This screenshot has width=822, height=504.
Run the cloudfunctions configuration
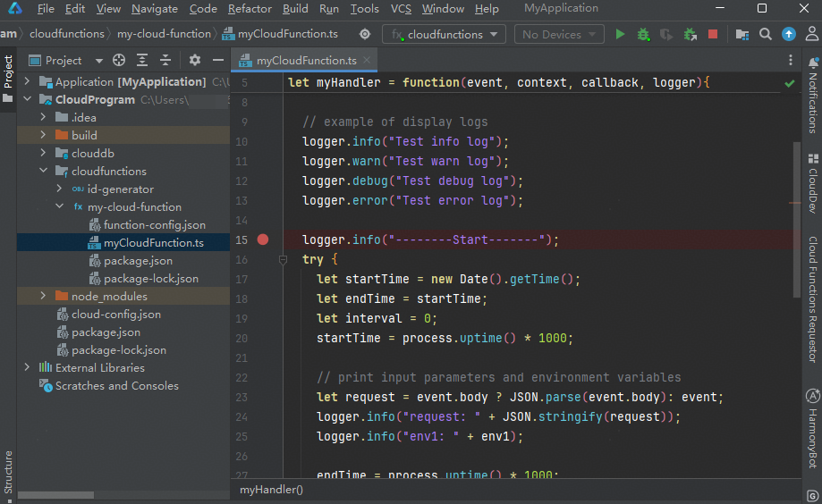click(620, 34)
